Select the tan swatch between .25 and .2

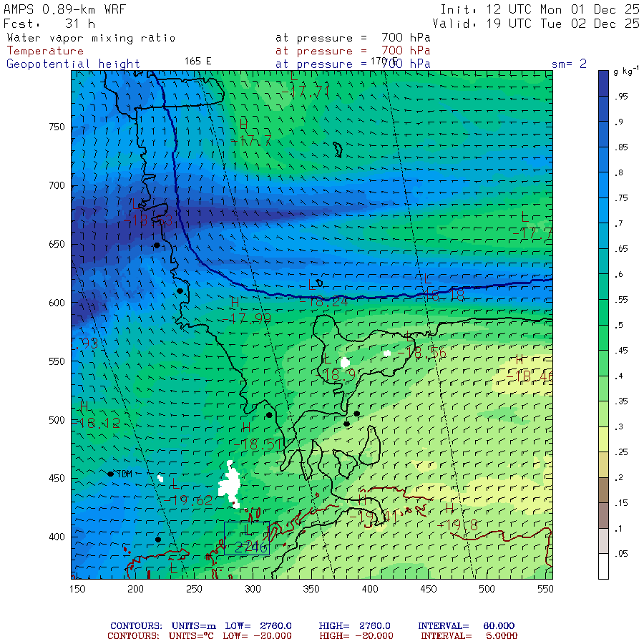point(603,465)
